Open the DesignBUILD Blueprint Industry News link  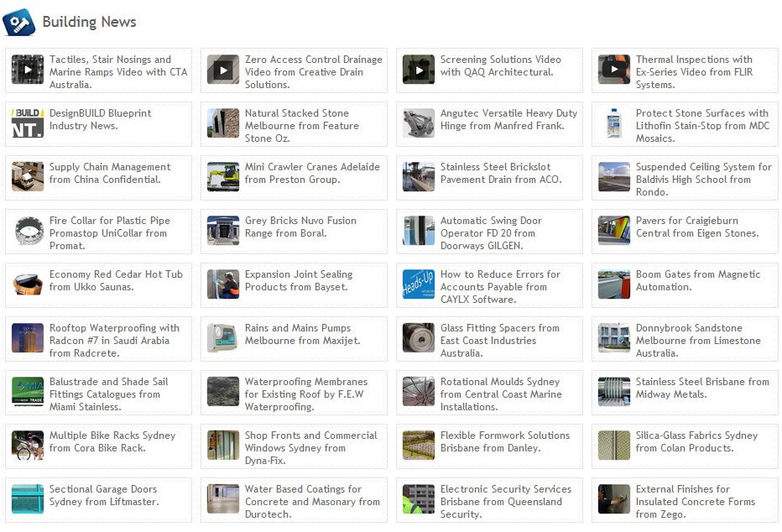coord(100,119)
